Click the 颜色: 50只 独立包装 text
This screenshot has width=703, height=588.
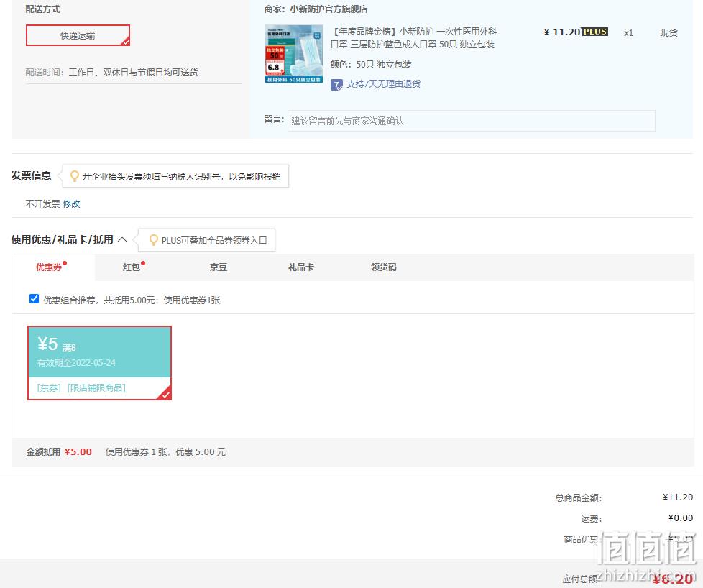coord(371,64)
